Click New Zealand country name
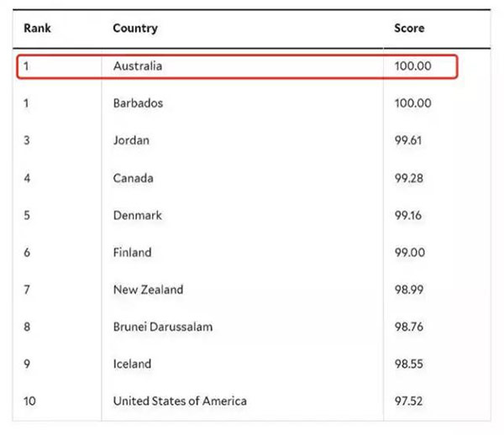Viewport: 504px width, 435px height. [148, 290]
